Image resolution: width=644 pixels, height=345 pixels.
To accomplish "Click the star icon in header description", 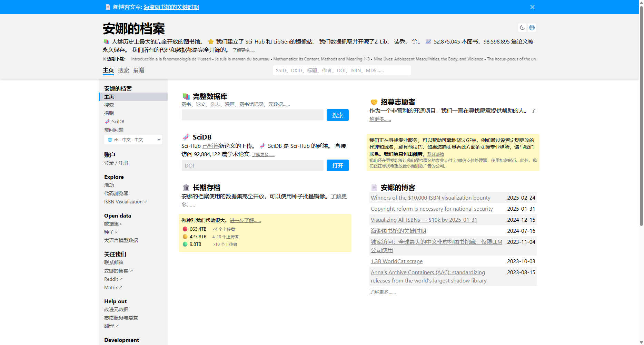I will coord(211,41).
